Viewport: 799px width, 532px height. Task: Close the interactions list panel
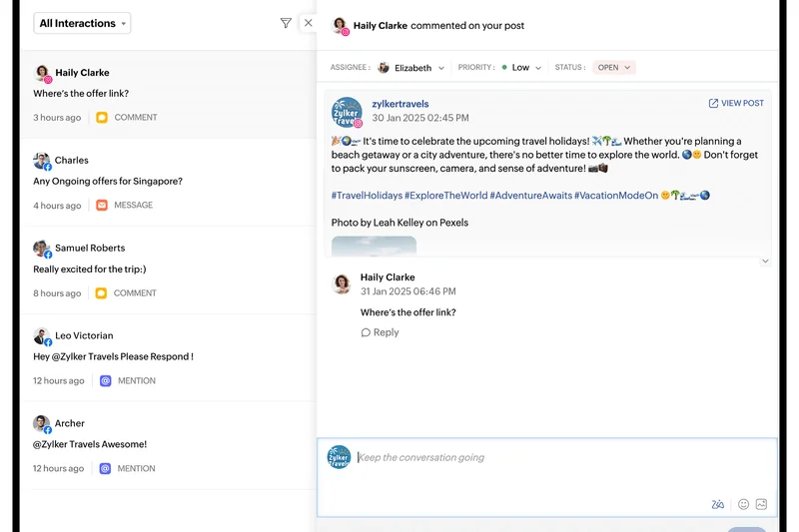[309, 23]
